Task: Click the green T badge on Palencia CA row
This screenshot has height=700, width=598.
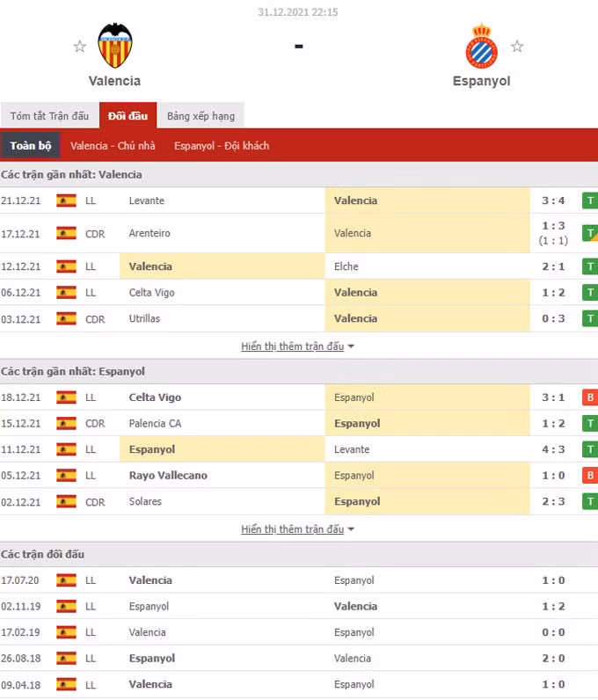Action: pyautogui.click(x=590, y=423)
